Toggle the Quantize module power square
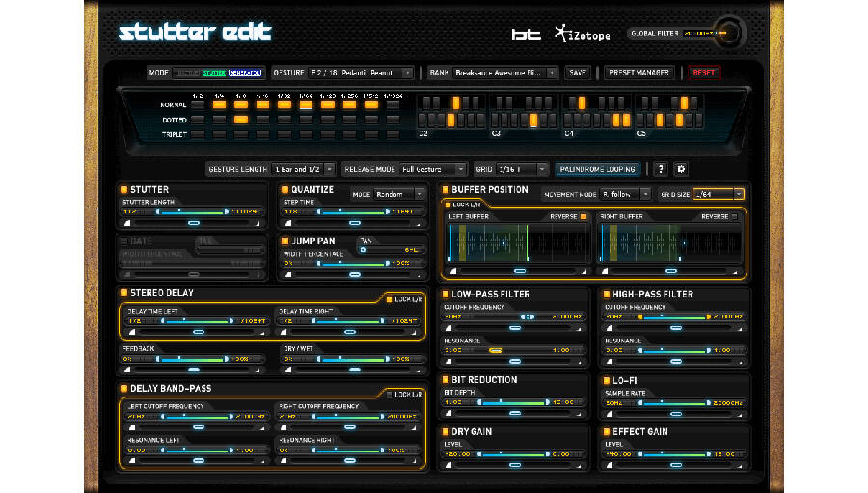This screenshot has height=493, width=868. (x=285, y=189)
